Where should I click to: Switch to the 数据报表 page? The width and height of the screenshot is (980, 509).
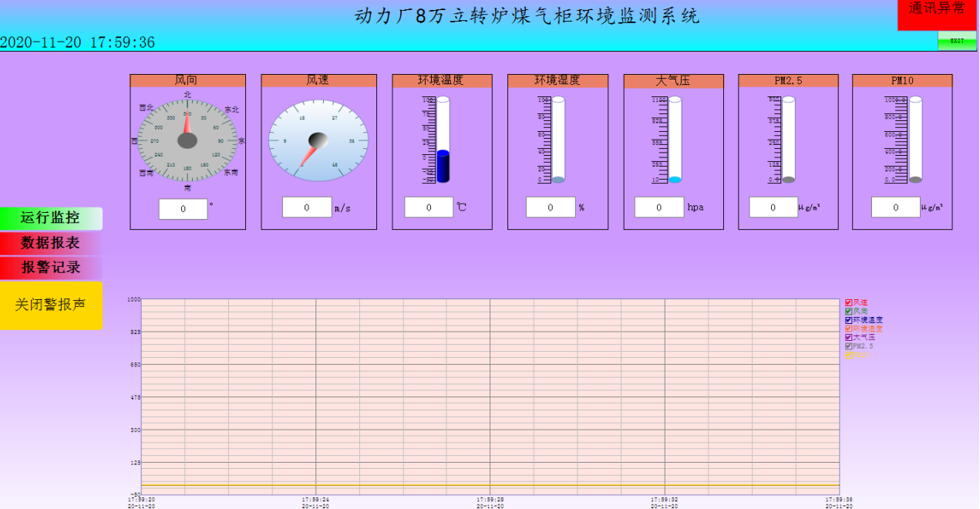(51, 243)
